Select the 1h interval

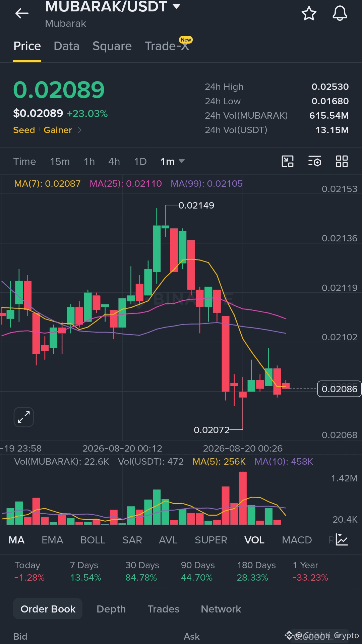[x=89, y=162]
